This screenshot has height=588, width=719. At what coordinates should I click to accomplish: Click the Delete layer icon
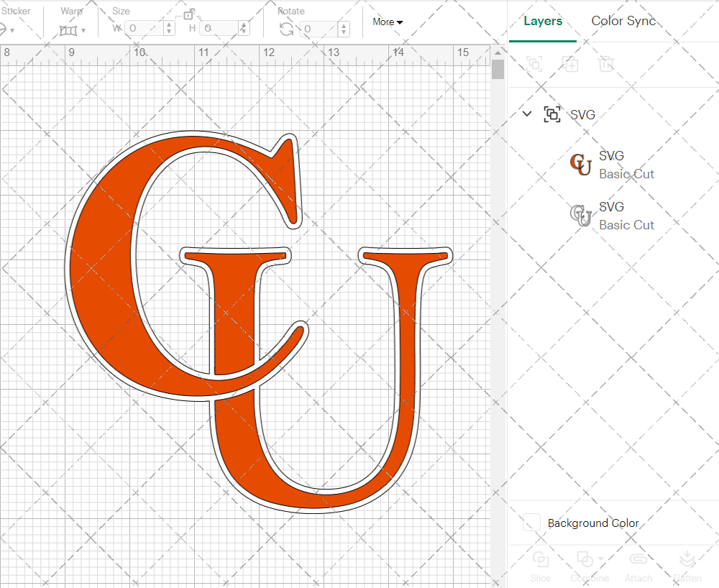pos(606,64)
